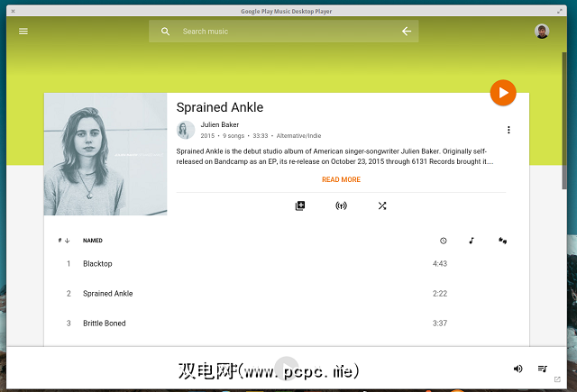Open the play queue icon
The width and height of the screenshot is (577, 392).
543,369
